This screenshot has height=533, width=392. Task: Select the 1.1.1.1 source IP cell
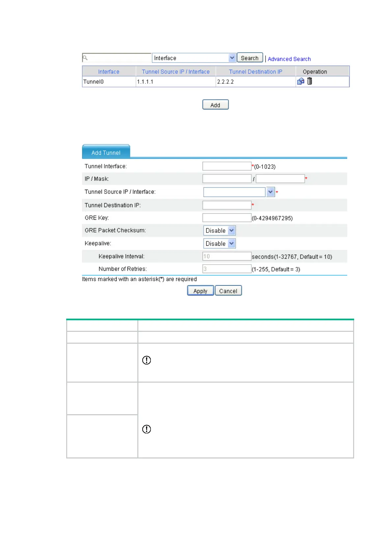(176, 82)
